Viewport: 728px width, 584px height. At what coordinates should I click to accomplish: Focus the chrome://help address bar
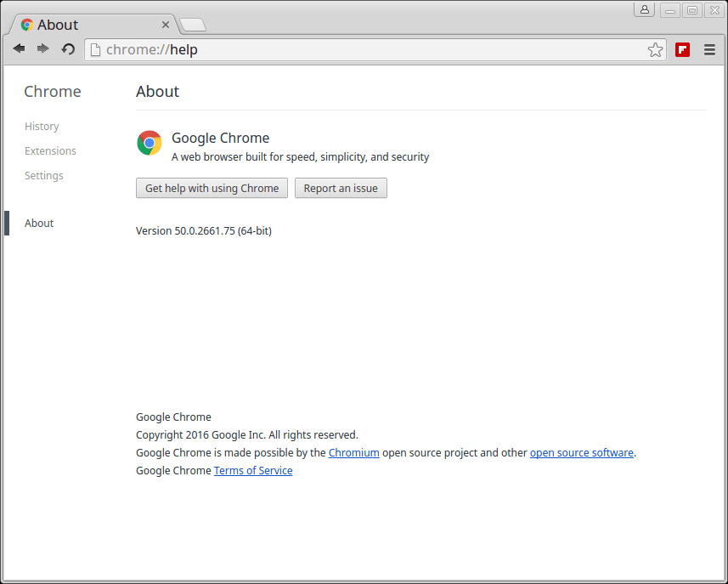click(x=374, y=49)
